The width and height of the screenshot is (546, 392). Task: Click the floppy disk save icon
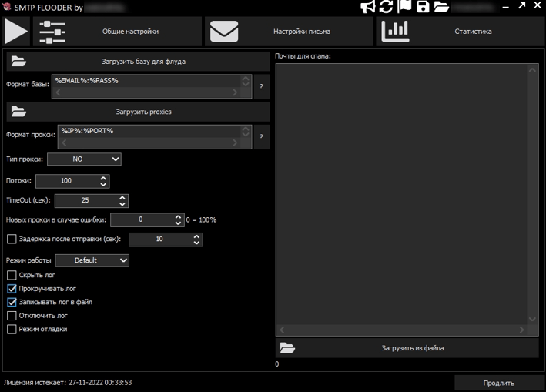423,7
